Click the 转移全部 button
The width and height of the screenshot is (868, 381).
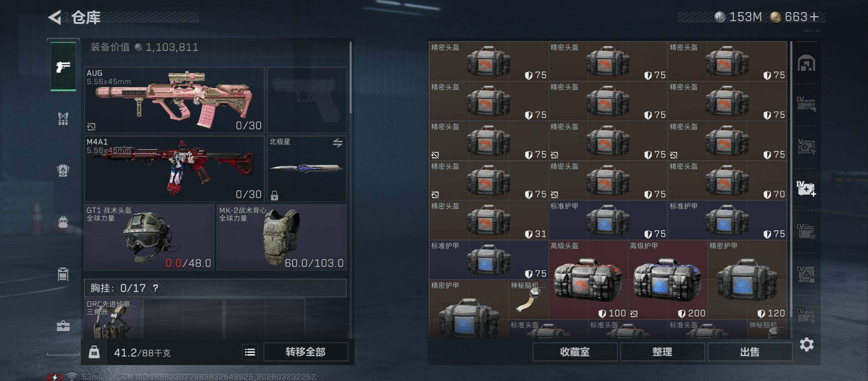pos(306,352)
